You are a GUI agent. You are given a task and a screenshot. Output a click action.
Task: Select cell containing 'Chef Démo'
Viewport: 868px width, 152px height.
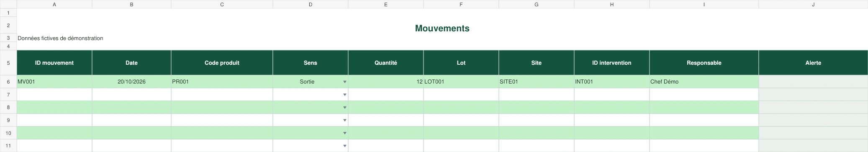(x=704, y=82)
